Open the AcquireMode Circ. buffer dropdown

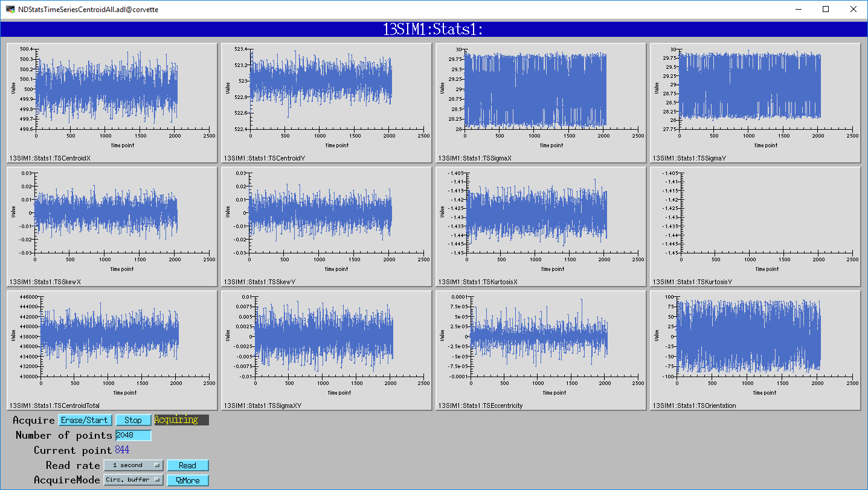click(x=133, y=480)
